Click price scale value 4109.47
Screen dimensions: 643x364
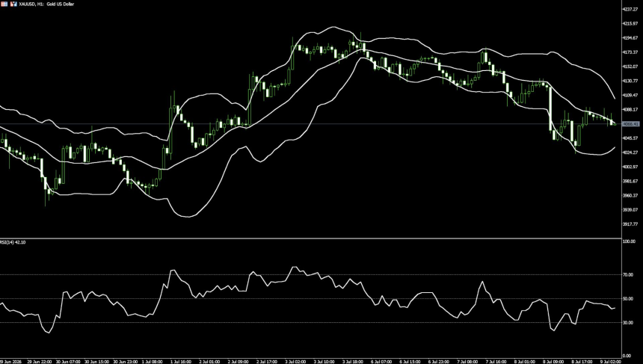tap(630, 95)
